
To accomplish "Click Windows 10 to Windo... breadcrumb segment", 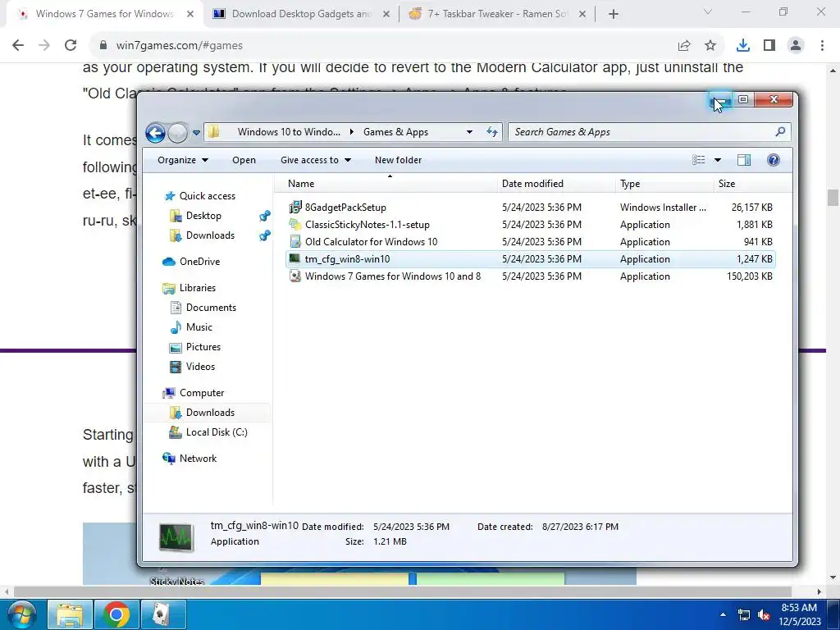I will point(289,132).
